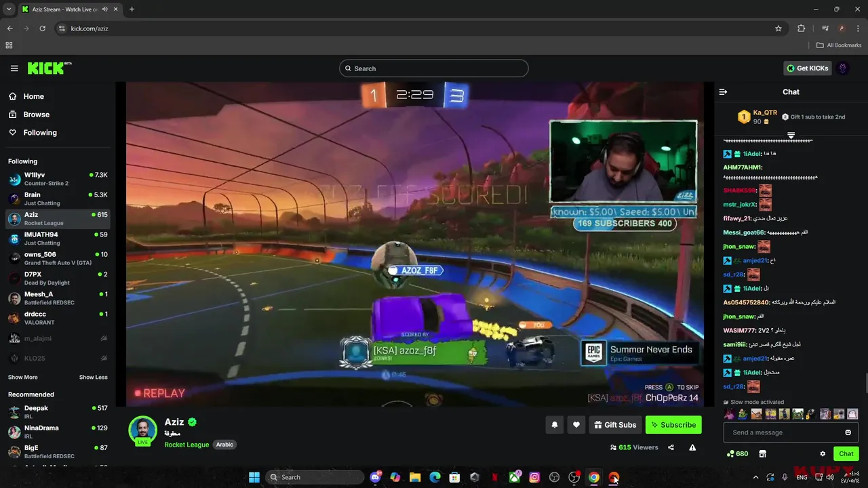Open Instagram from taskbar
This screenshot has width=868, height=488.
[534, 477]
